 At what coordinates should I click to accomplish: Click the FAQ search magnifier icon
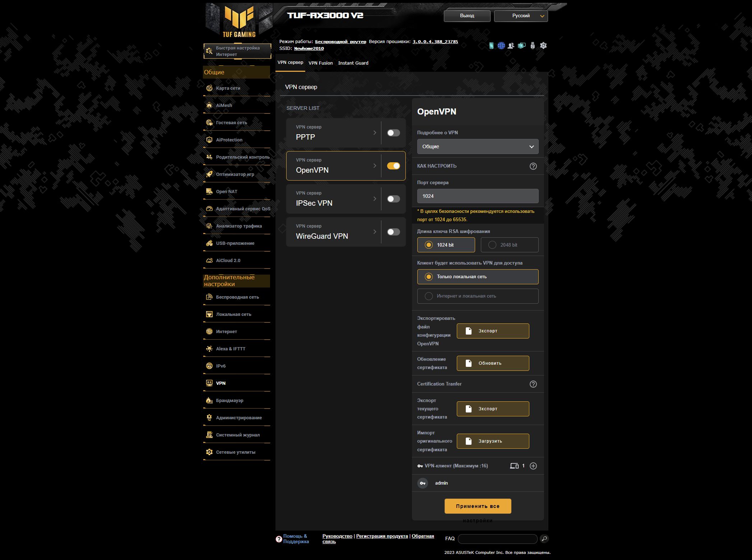click(x=544, y=538)
